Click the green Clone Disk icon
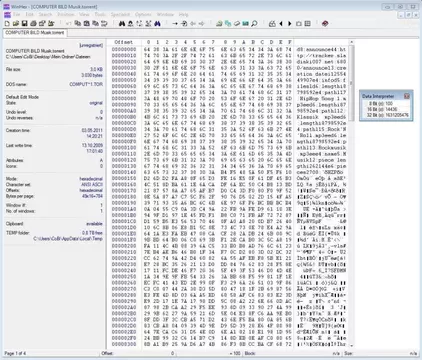The image size is (422, 360). click(228, 23)
